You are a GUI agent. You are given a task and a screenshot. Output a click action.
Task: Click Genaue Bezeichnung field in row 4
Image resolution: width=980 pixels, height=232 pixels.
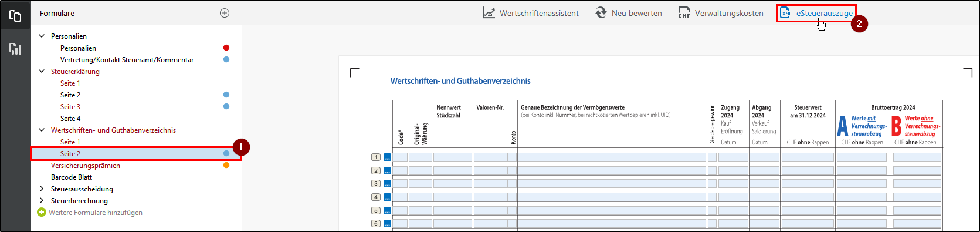click(612, 197)
